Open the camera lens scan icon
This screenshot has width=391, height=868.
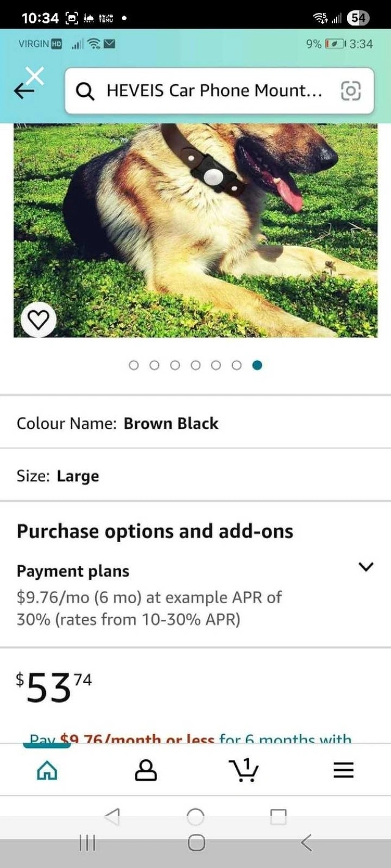[350, 91]
